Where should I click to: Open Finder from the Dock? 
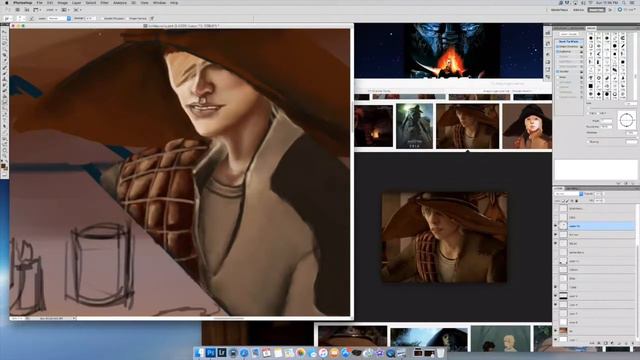[x=199, y=352]
